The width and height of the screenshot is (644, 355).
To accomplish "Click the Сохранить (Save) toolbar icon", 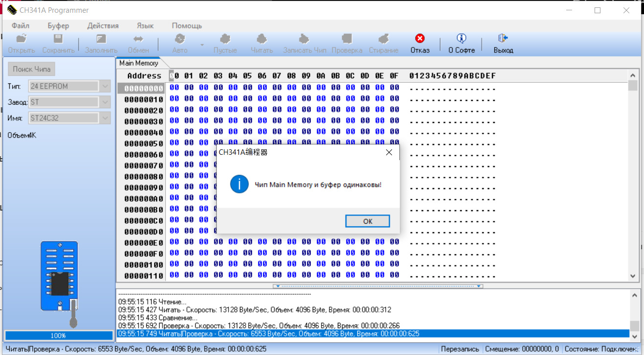I will 58,39.
